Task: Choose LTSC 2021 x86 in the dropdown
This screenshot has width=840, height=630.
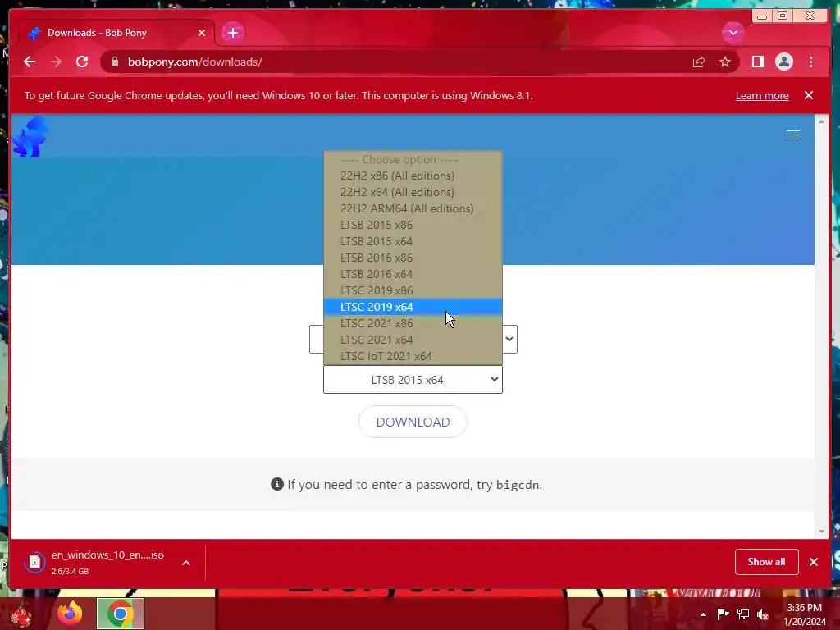Action: (413, 323)
